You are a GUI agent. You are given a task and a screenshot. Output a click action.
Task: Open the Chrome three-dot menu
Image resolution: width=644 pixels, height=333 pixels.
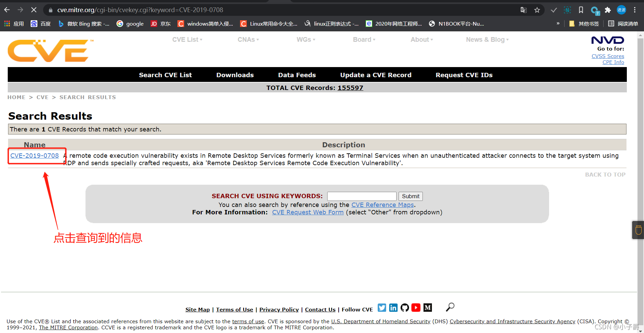pyautogui.click(x=635, y=10)
